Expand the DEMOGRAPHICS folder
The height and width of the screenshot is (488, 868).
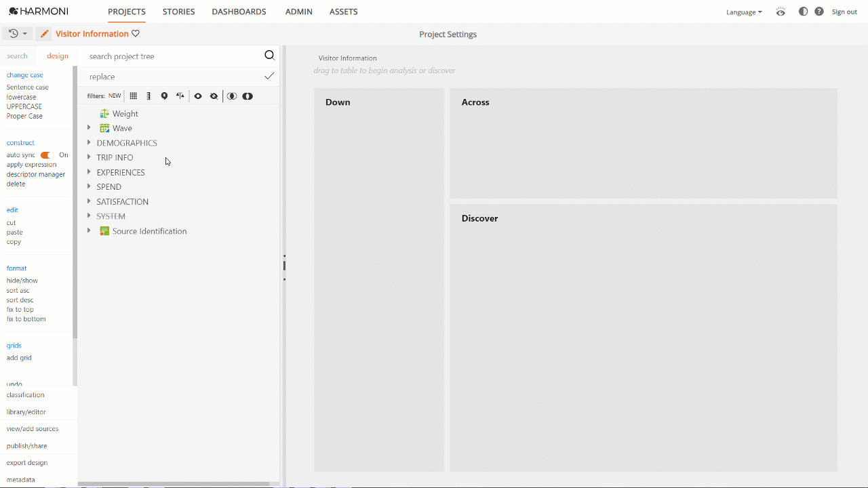point(89,142)
